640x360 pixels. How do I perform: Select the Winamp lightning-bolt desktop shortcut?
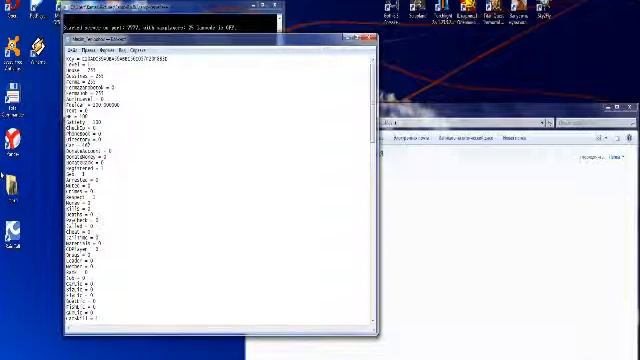38,51
